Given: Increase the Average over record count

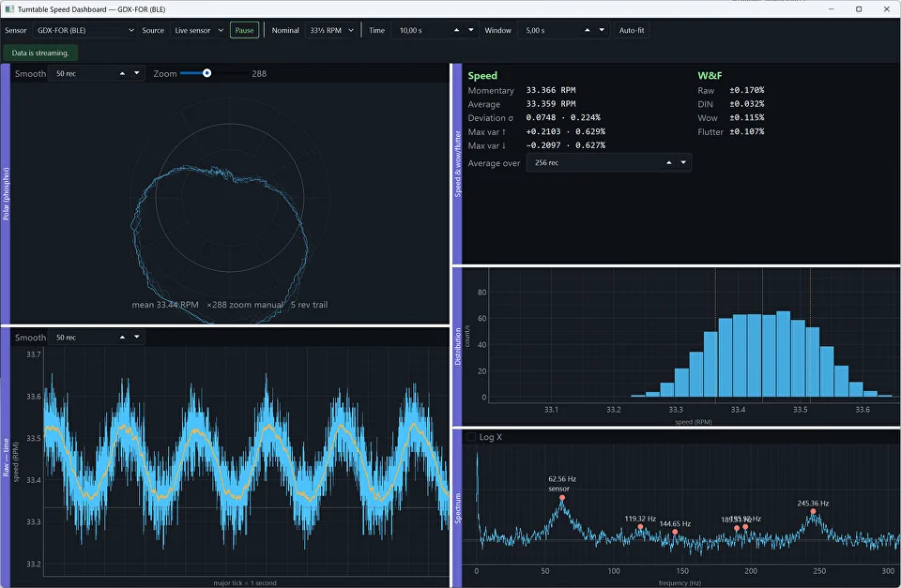Looking at the screenshot, I should tap(669, 163).
